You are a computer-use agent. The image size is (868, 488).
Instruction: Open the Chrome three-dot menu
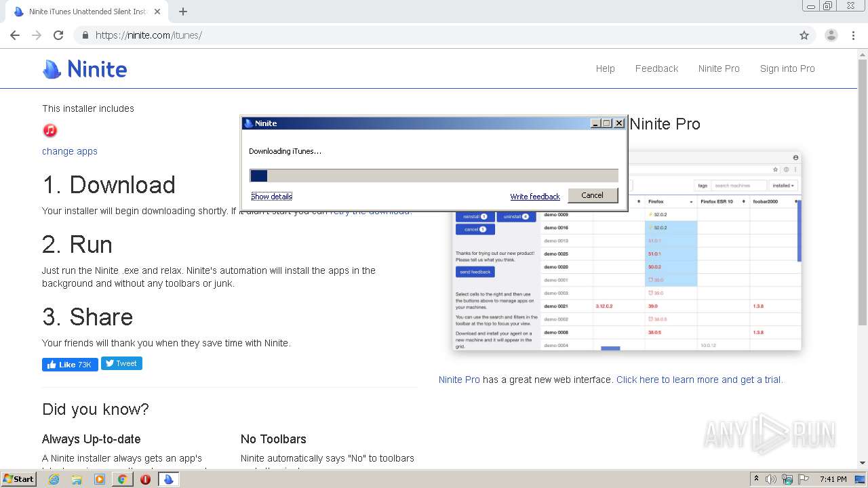pyautogui.click(x=854, y=35)
